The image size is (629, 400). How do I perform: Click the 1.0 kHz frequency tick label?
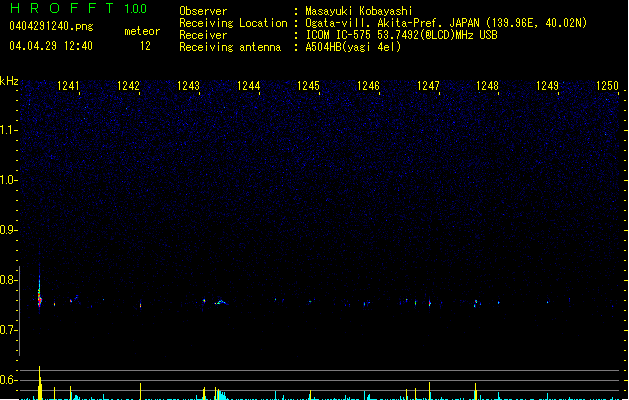tap(8, 180)
